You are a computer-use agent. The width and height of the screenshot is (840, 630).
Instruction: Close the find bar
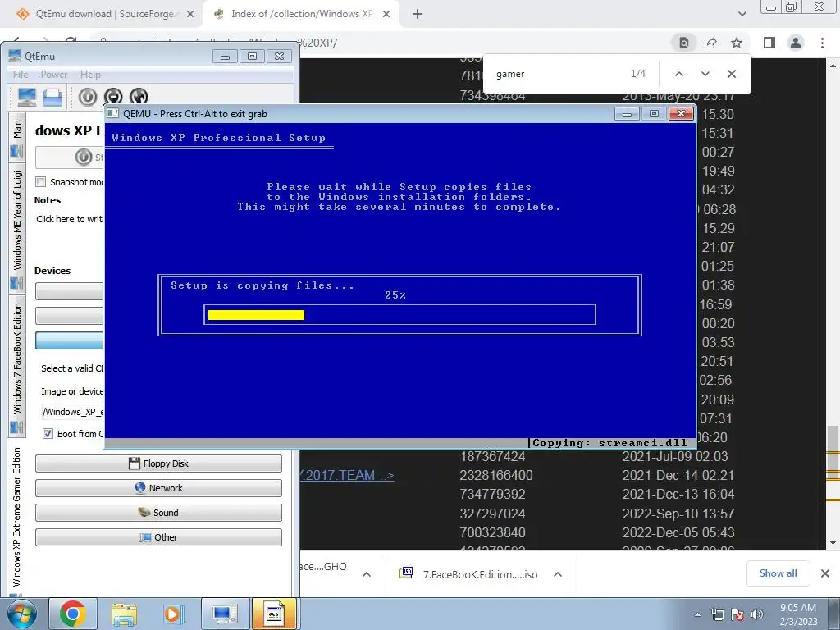(x=731, y=74)
